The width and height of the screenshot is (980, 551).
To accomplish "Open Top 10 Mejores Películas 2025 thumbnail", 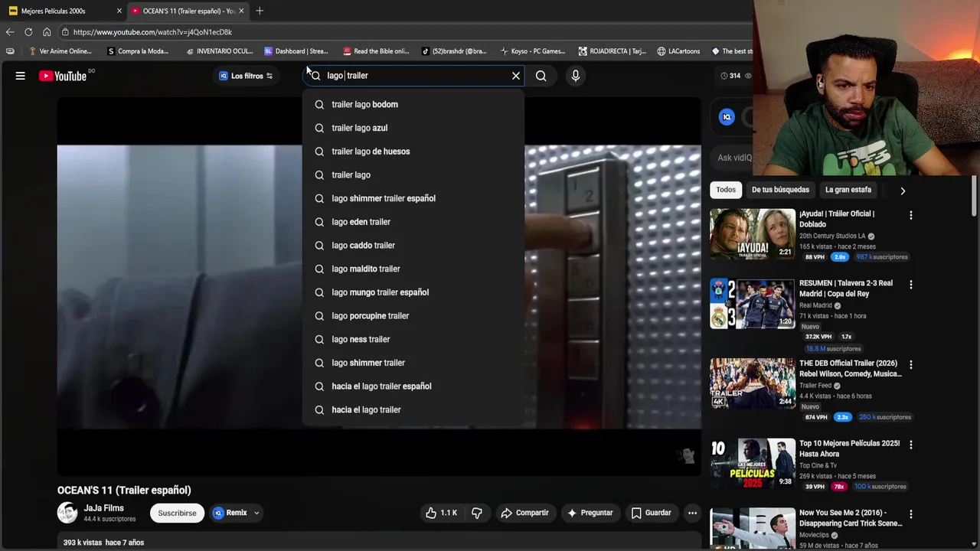I will coord(752,463).
